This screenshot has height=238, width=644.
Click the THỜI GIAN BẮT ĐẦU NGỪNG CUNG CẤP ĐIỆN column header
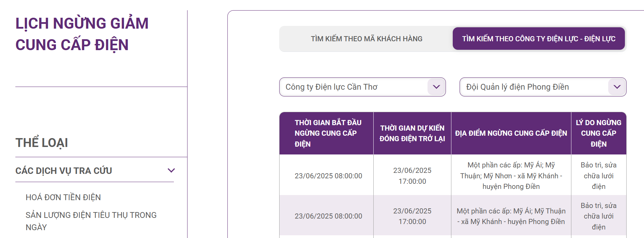tap(328, 133)
